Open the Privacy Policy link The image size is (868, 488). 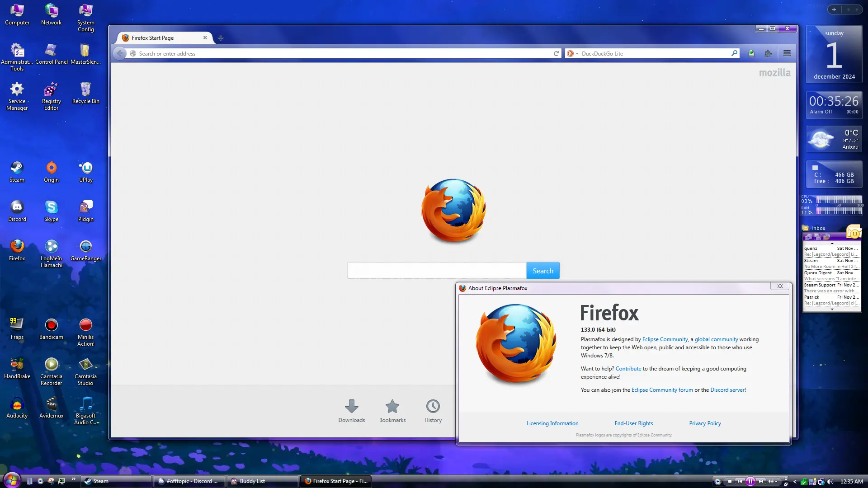click(x=705, y=423)
